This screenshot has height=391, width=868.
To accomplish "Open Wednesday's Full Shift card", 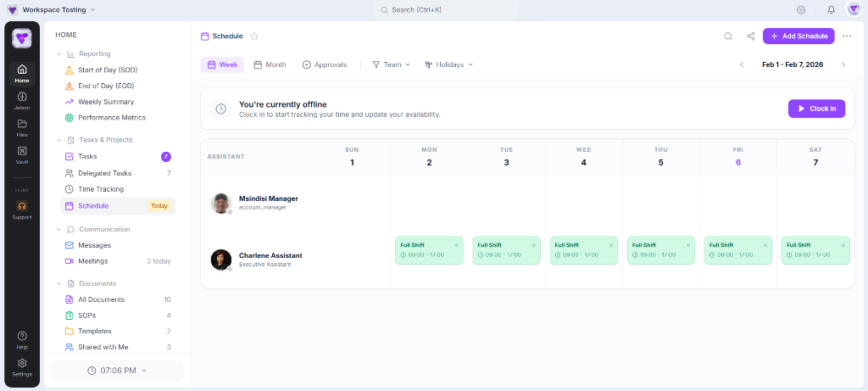I will [583, 250].
